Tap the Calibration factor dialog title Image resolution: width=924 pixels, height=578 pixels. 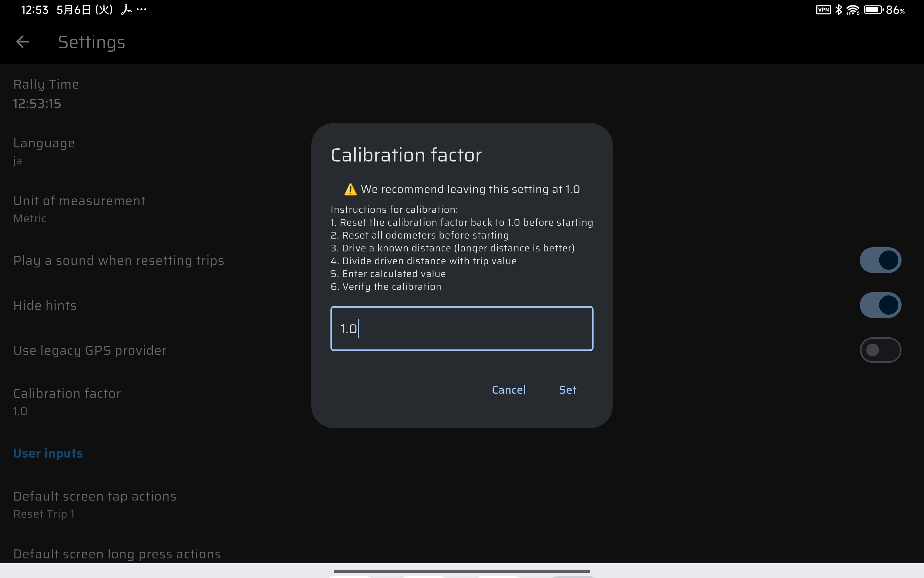[406, 155]
